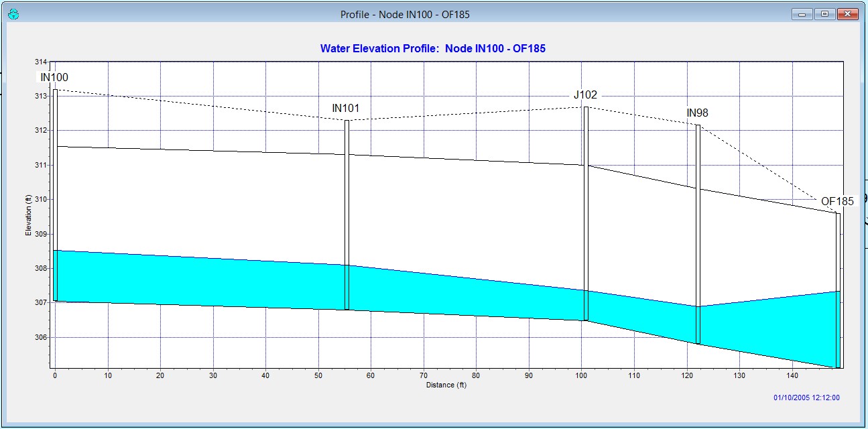Screen dimensions: 868x429
Task: Click the 01/10/2005 12:12:00 timestamp
Action: 806,397
